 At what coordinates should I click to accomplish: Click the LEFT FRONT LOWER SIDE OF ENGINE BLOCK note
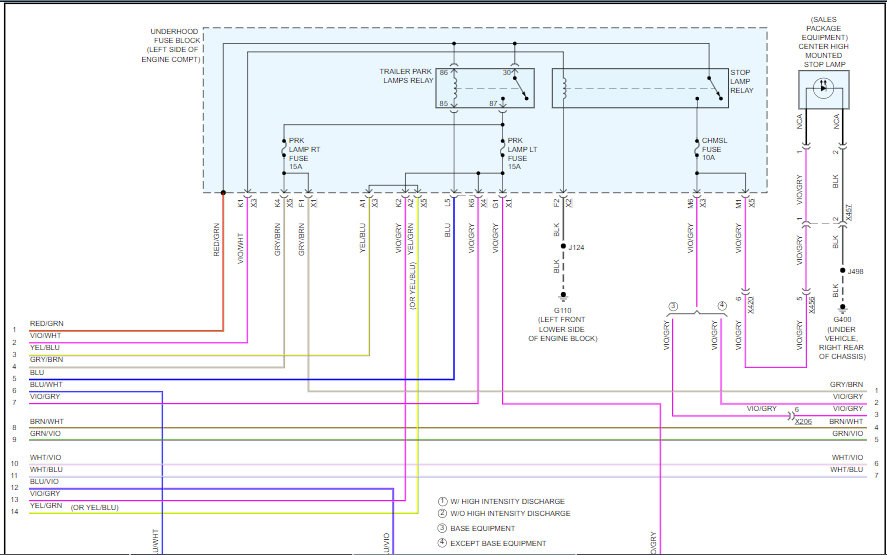click(x=562, y=329)
